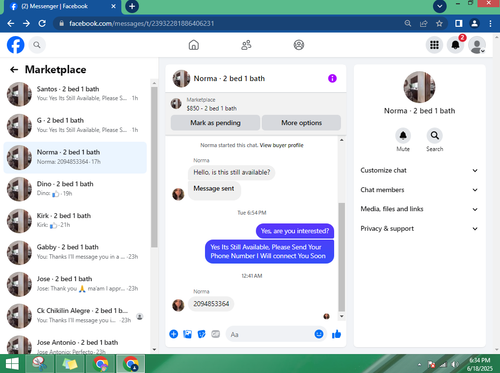Click the chat messages scrollbar thumb
The height and width of the screenshot is (373, 500).
(341, 257)
